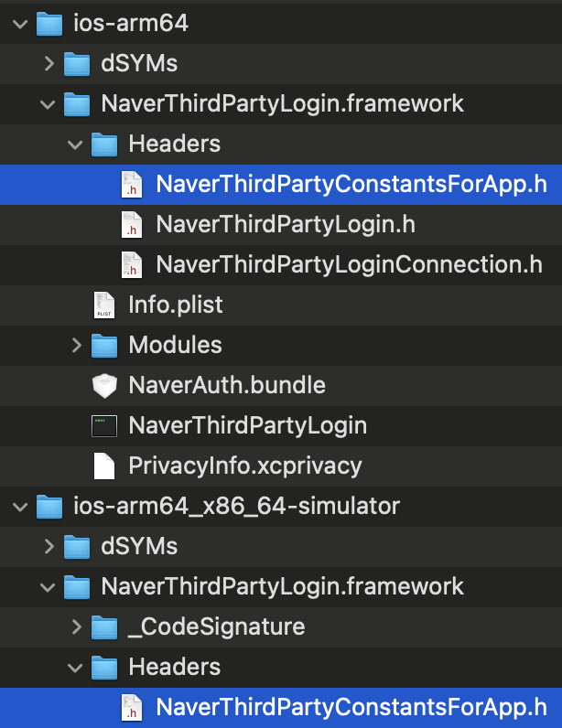Collapse the Headers chevron above NaverThirdPartyLogin.h
562x728 pixels.
point(75,145)
